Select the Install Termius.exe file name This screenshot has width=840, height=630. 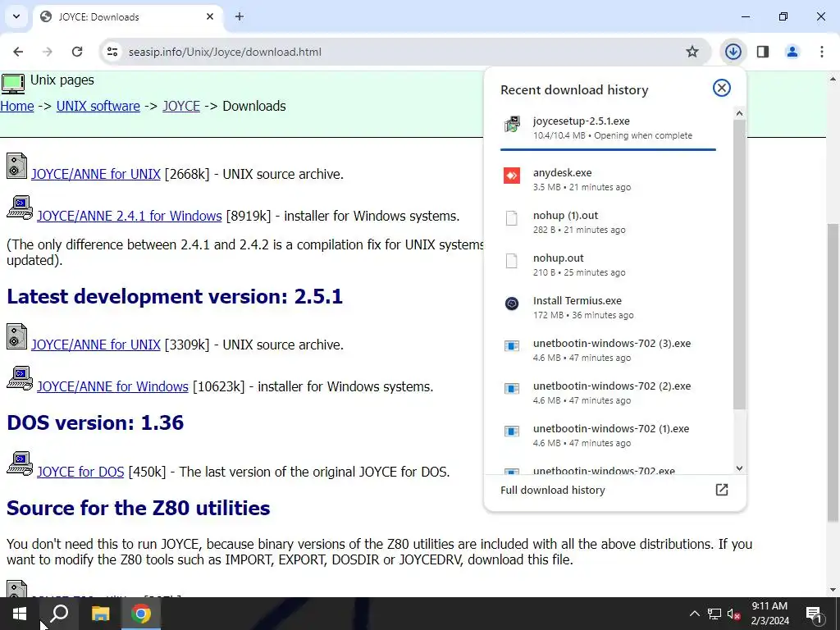point(577,300)
